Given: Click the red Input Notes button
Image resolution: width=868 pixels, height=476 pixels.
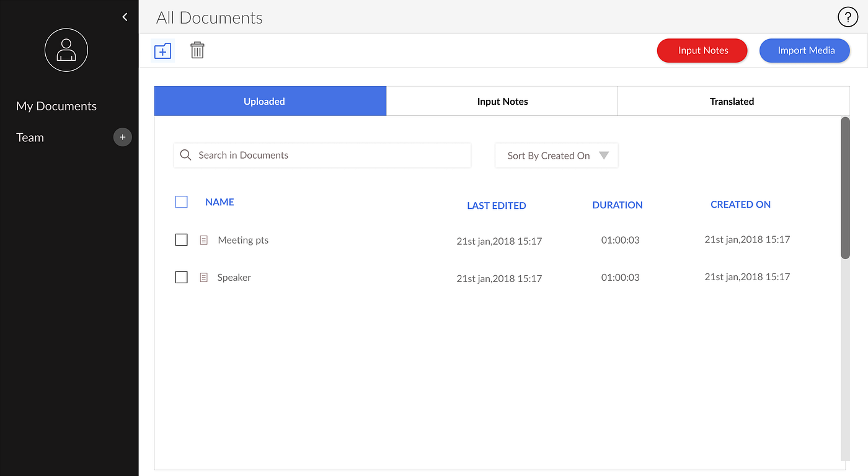Looking at the screenshot, I should [x=702, y=51].
